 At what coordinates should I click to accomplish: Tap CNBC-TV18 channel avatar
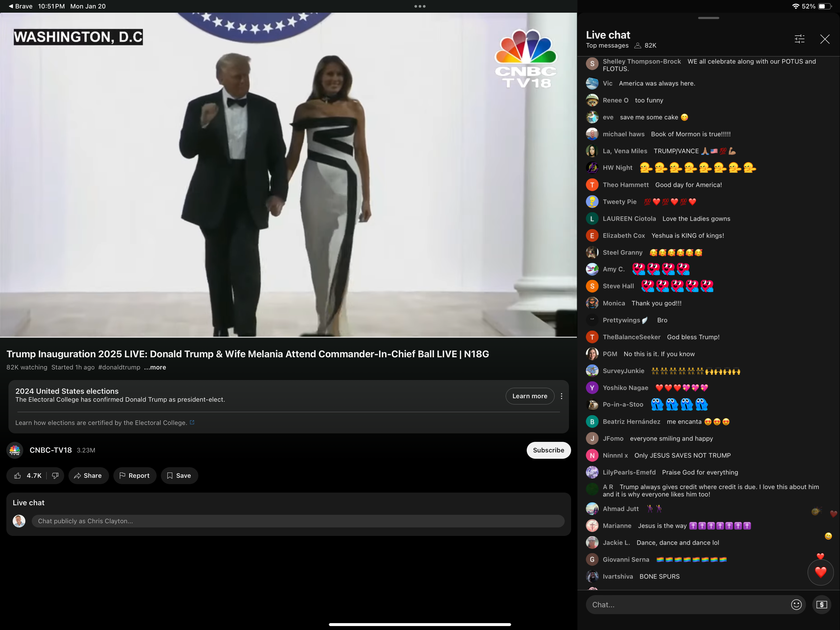point(15,450)
